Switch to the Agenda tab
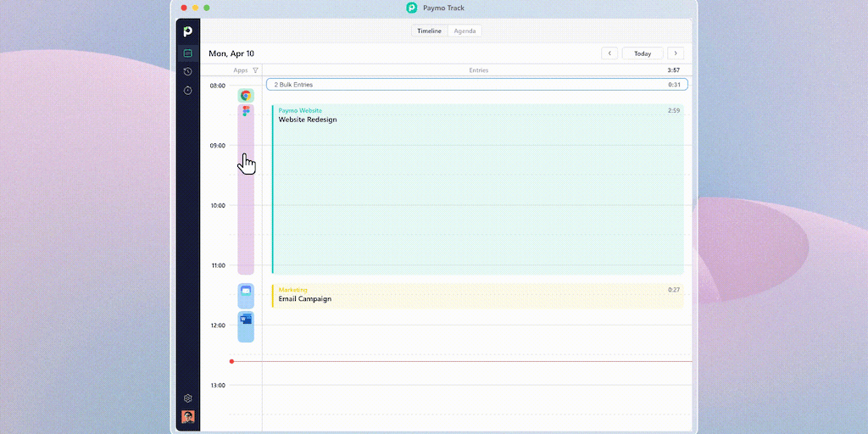The width and height of the screenshot is (868, 434). click(465, 31)
